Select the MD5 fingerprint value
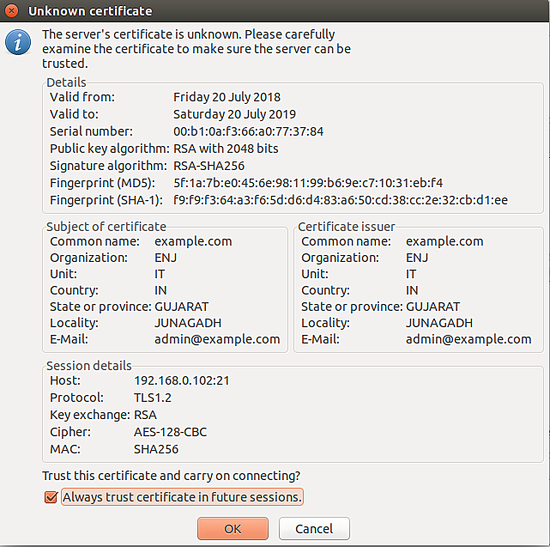This screenshot has width=550, height=547. [308, 183]
